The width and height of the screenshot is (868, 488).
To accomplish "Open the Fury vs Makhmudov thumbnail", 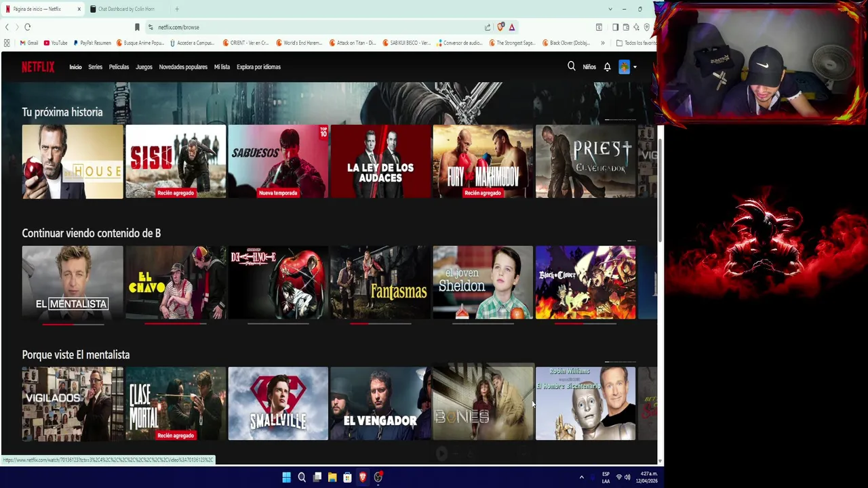I will [x=483, y=161].
